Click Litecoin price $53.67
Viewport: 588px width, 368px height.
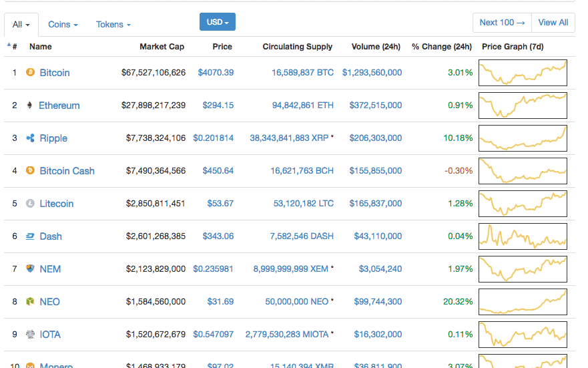click(220, 203)
